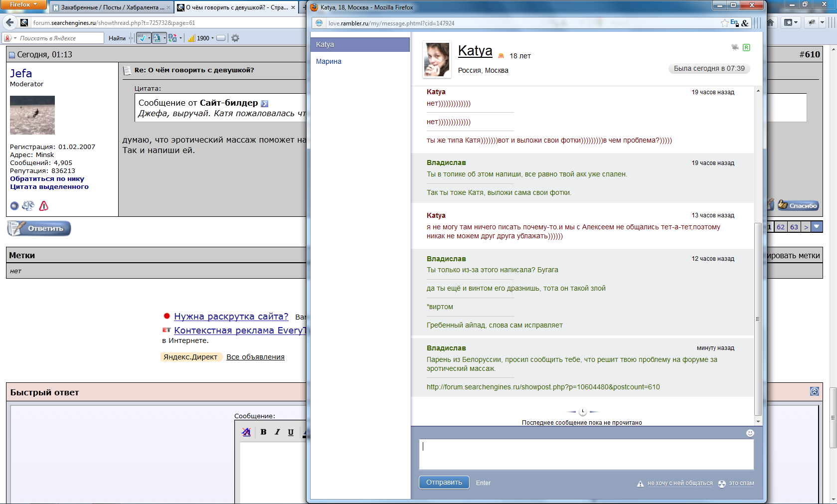
Task: Toggle underline formatting in quick reply
Action: tap(291, 432)
